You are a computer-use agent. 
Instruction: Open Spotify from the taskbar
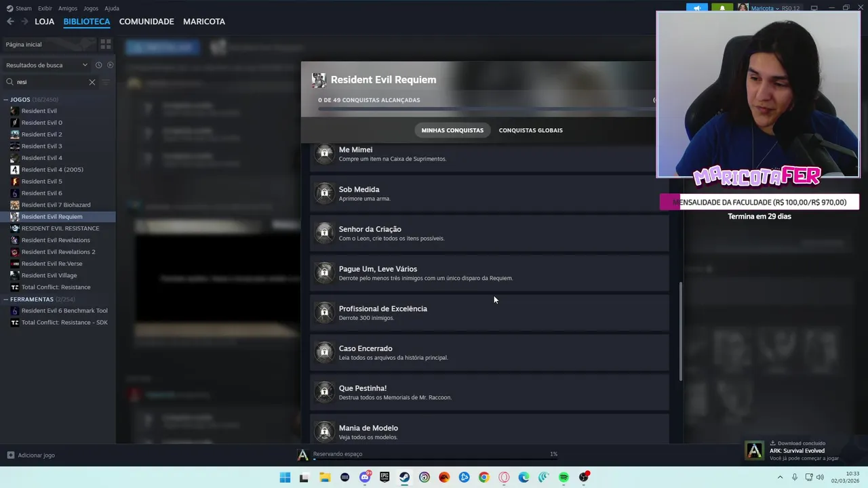tap(564, 478)
